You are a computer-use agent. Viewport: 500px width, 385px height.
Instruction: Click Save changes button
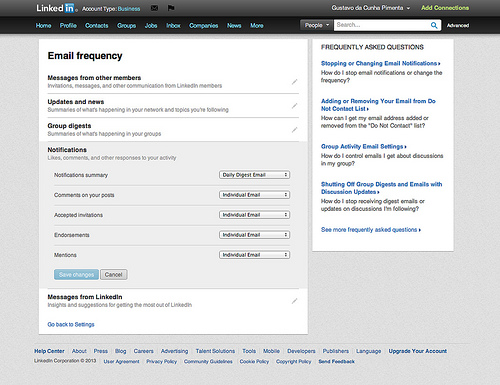(x=76, y=274)
